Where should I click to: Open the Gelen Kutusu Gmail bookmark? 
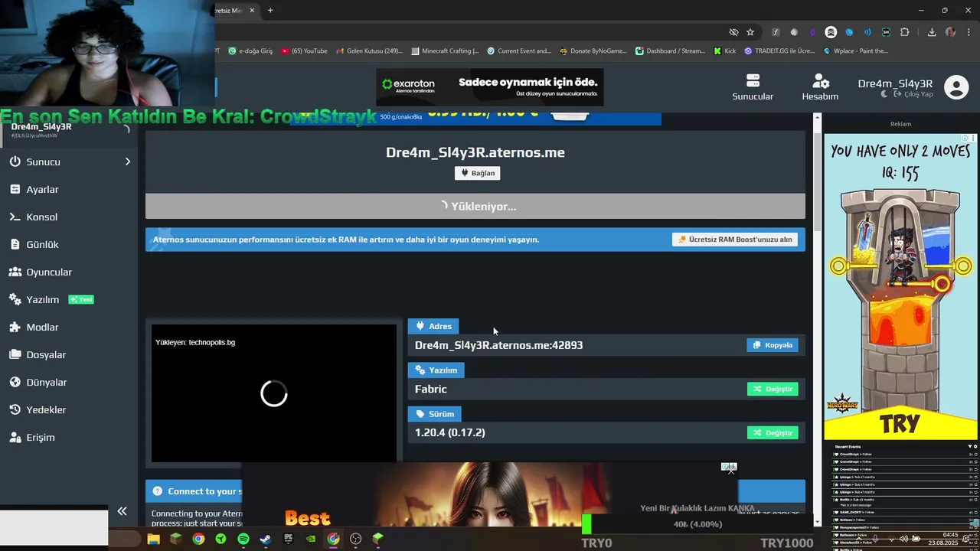click(369, 51)
